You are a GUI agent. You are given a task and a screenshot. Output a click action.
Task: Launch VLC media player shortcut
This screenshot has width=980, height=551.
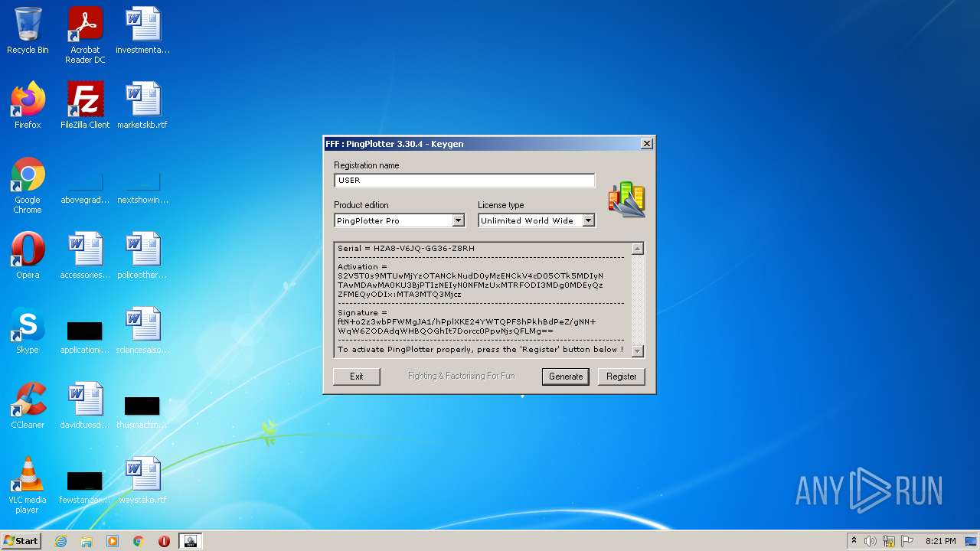tap(28, 485)
